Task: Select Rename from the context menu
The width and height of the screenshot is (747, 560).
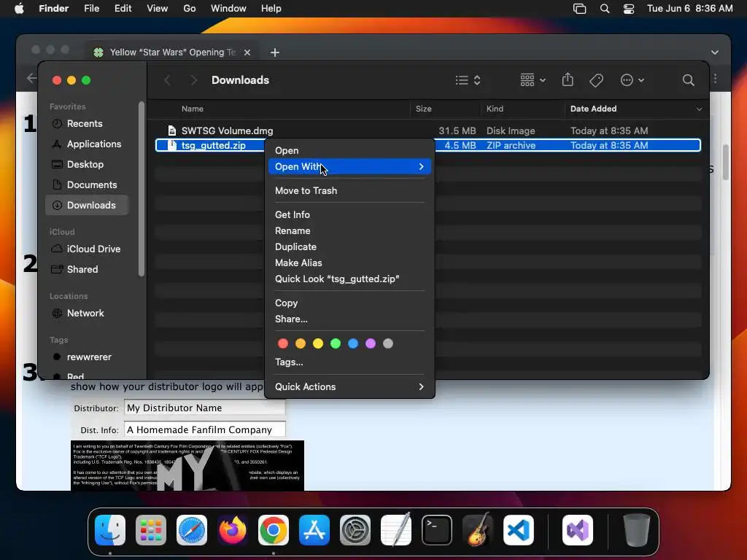Action: coord(349,231)
